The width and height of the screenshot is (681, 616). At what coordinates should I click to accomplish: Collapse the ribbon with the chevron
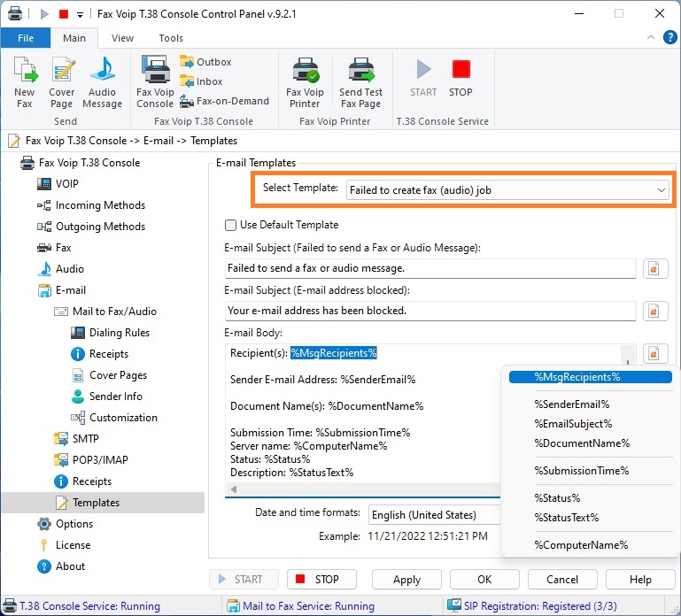point(651,37)
